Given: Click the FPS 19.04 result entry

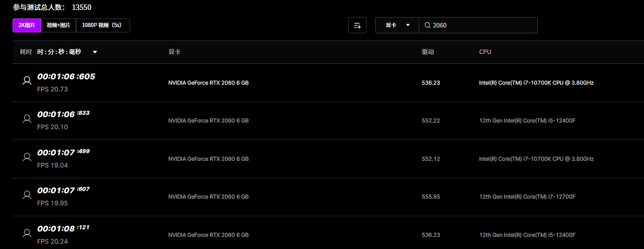Looking at the screenshot, I should point(52,165).
